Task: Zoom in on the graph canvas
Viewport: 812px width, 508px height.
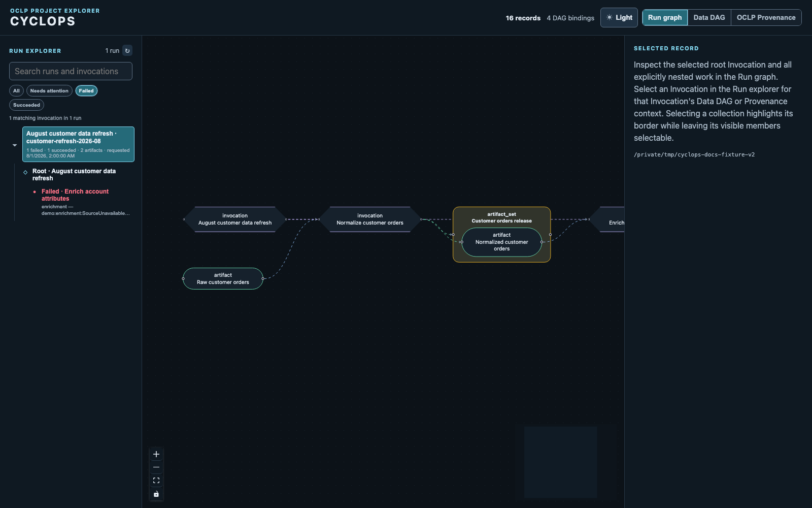Action: click(156, 454)
